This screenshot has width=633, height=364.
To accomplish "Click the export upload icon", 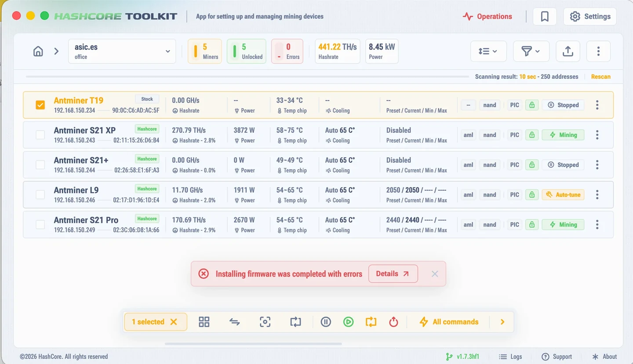I will 568,51.
